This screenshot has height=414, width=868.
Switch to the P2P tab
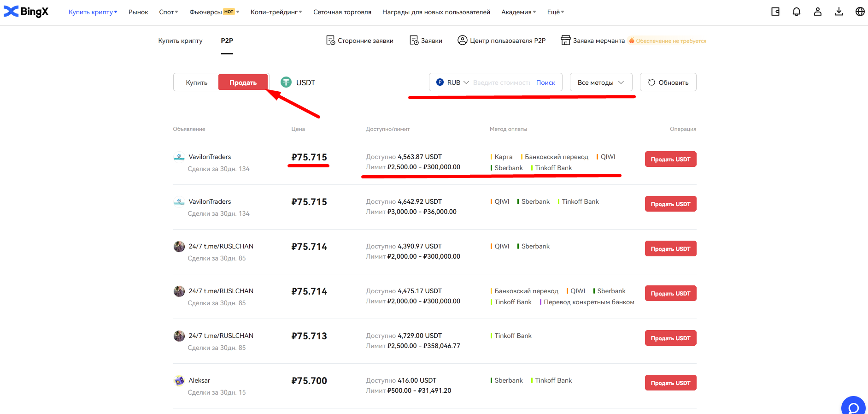(227, 41)
